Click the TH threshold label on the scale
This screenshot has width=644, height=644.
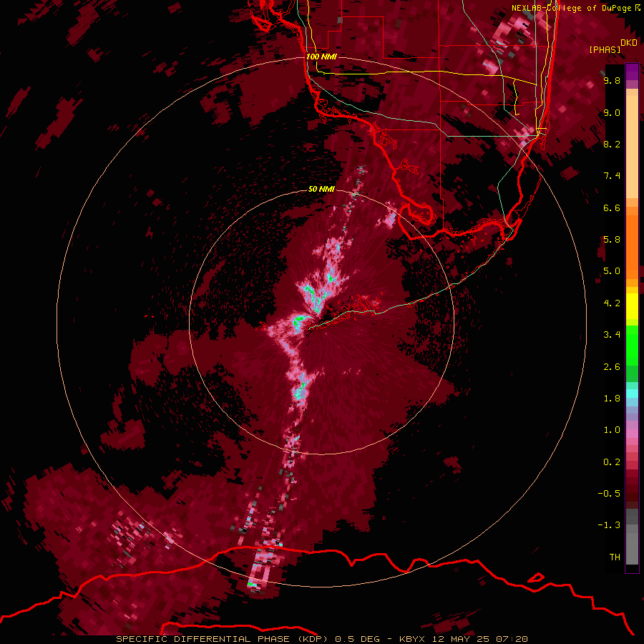615,557
